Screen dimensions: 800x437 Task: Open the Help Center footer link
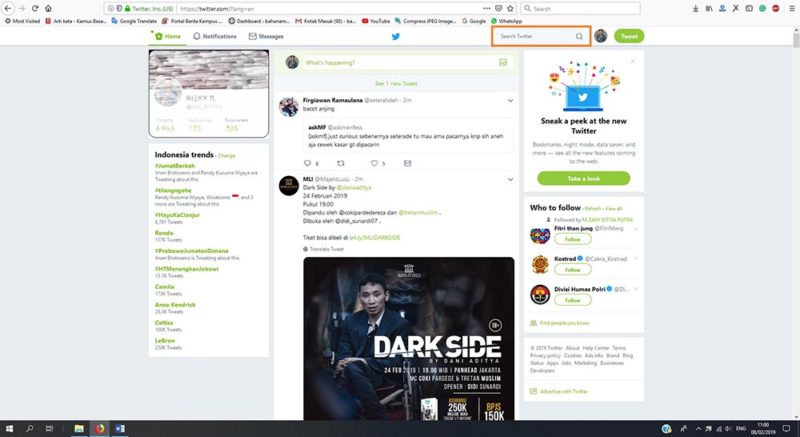point(596,348)
